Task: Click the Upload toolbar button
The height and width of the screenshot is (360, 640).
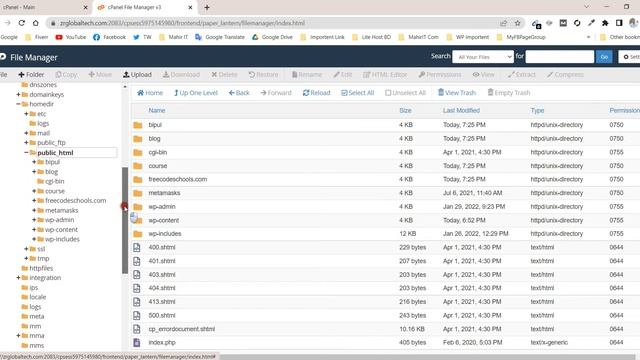Action: [x=138, y=75]
